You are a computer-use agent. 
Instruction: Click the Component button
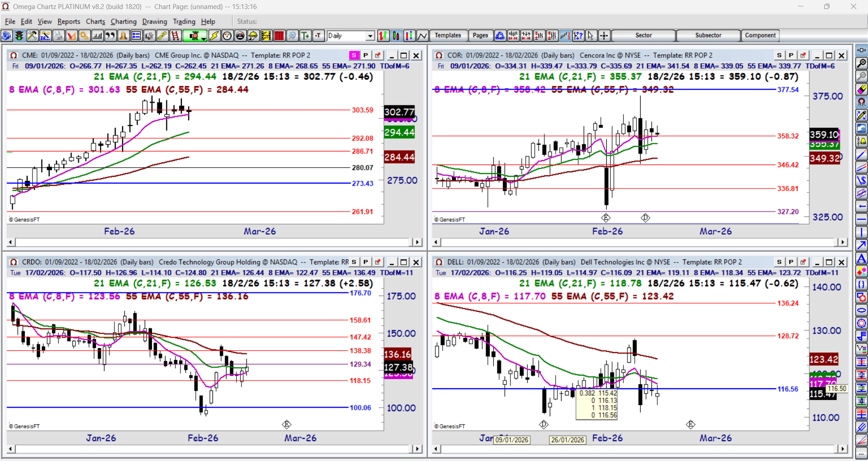click(760, 35)
